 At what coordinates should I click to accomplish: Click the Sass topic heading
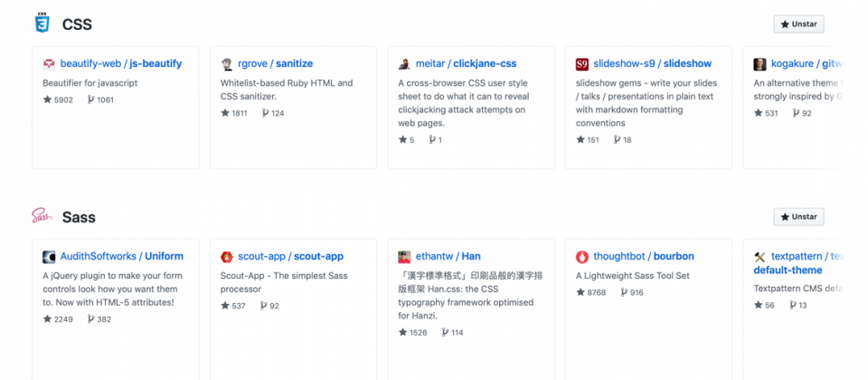[x=79, y=217]
